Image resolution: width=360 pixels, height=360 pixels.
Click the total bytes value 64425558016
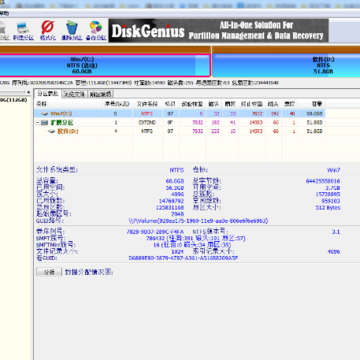point(323,181)
